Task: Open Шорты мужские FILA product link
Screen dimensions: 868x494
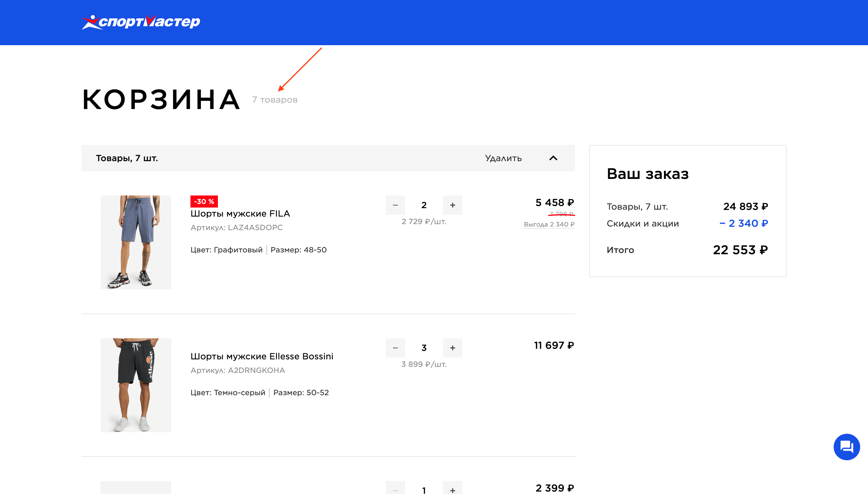Action: [x=240, y=213]
